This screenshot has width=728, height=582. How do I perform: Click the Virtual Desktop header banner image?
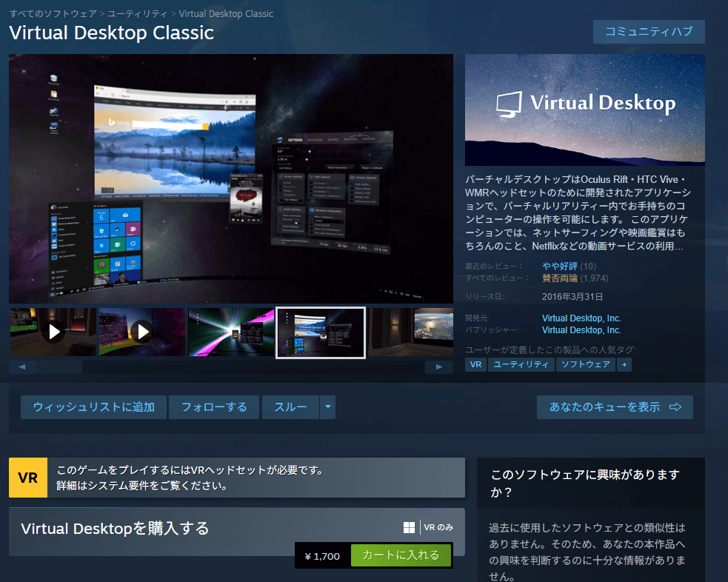(585, 110)
